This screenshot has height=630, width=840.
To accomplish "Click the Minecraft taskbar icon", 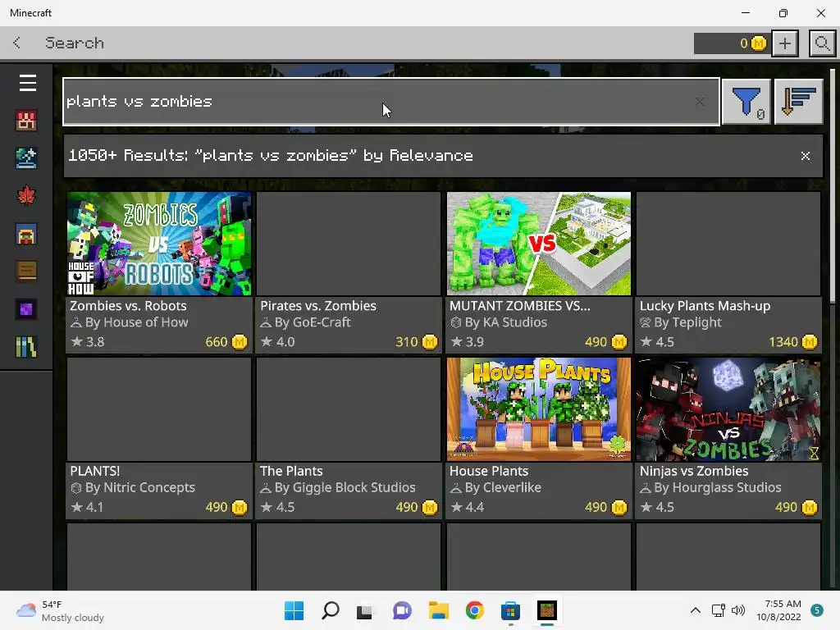I will pos(547,610).
